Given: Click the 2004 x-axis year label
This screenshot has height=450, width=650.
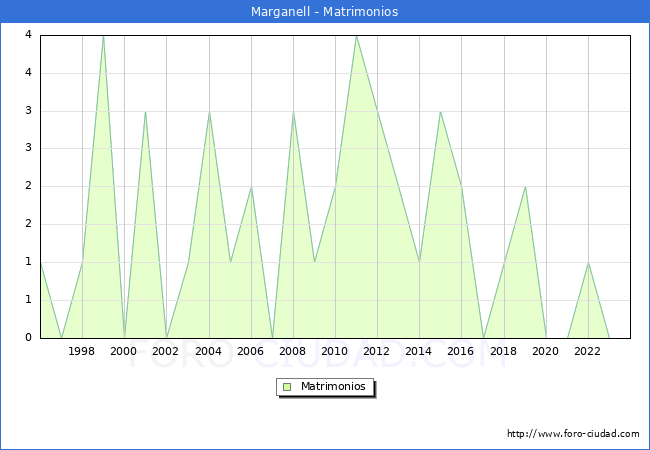Looking at the screenshot, I should 208,351.
